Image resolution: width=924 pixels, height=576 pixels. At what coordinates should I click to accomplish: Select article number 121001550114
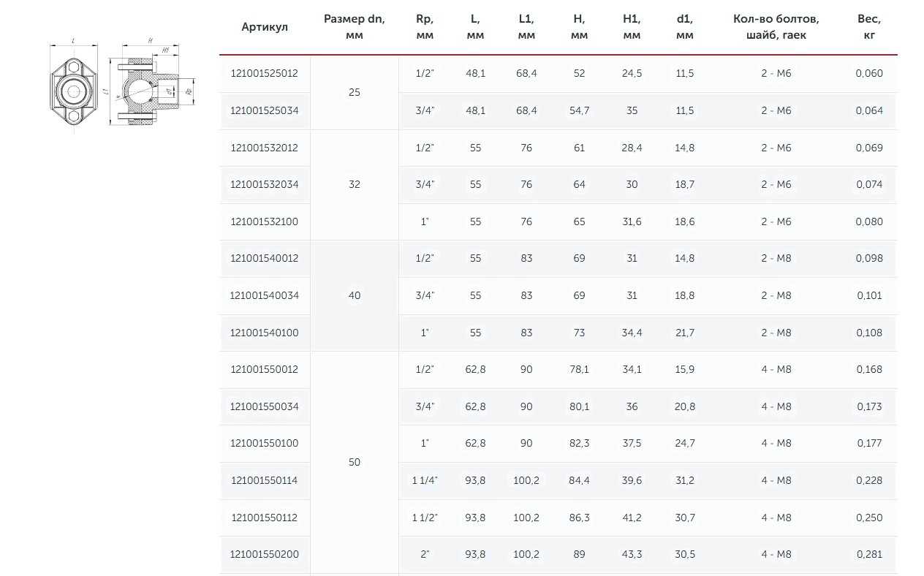[265, 480]
